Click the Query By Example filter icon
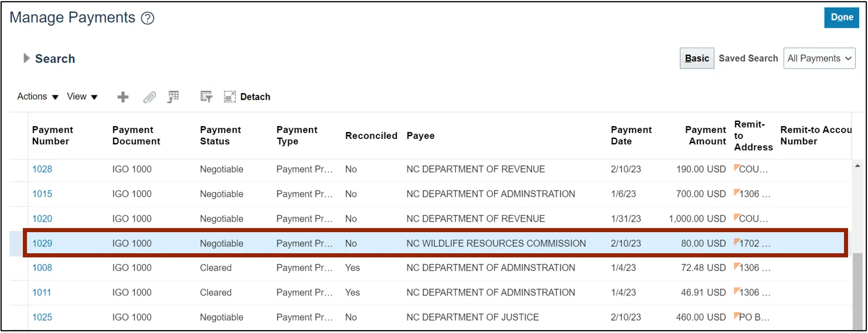 pos(206,97)
